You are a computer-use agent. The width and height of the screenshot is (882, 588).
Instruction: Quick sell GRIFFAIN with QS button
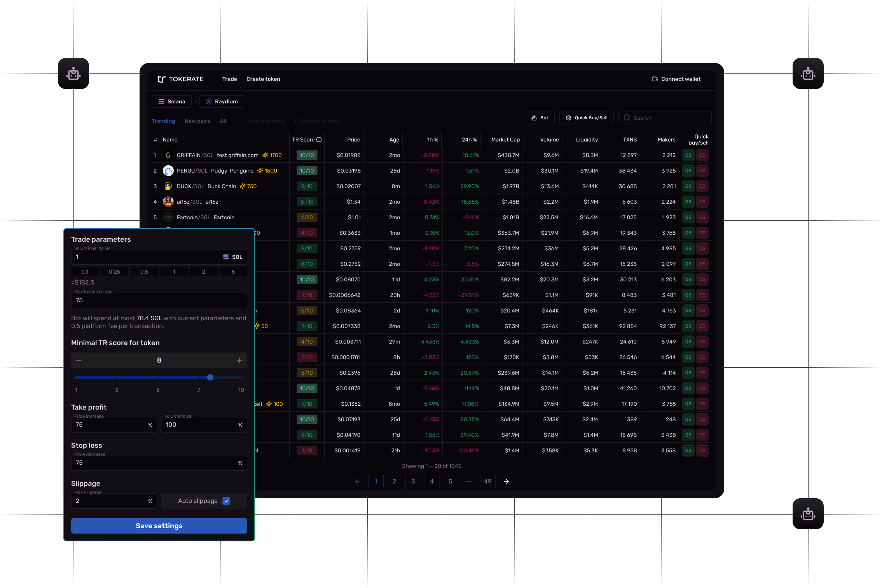point(702,155)
